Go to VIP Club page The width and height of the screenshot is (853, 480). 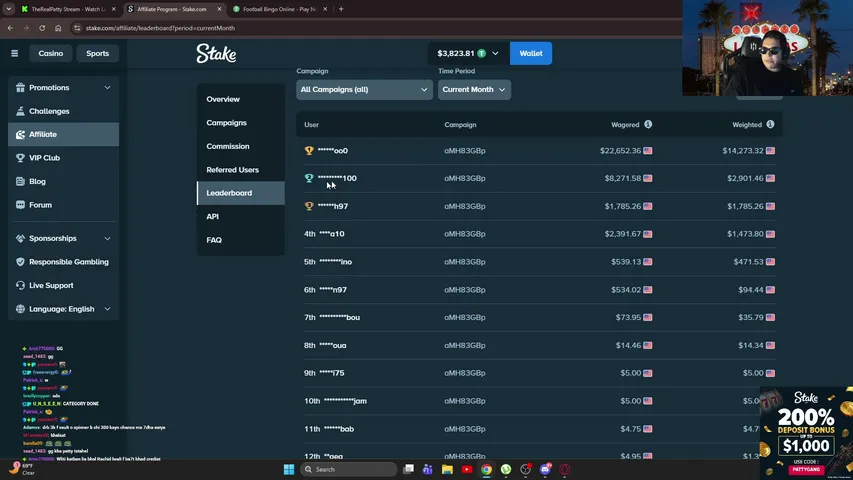64,158
